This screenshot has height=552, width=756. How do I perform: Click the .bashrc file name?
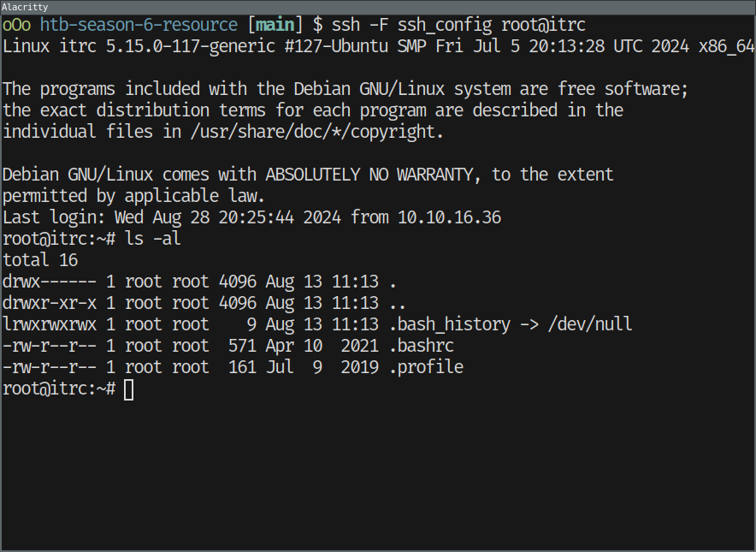[421, 346]
